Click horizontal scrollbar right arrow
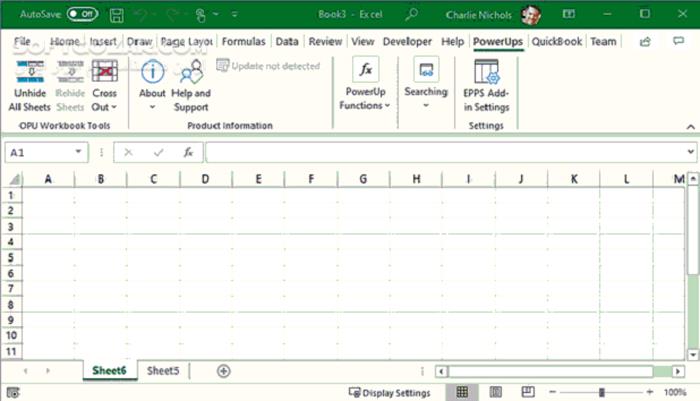The image size is (700, 401). click(678, 371)
